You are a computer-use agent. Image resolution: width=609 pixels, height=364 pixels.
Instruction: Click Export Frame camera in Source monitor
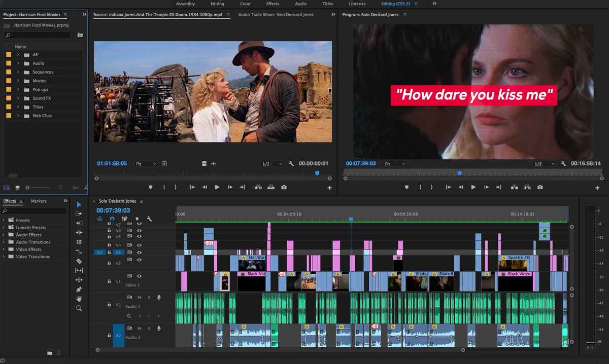point(284,187)
